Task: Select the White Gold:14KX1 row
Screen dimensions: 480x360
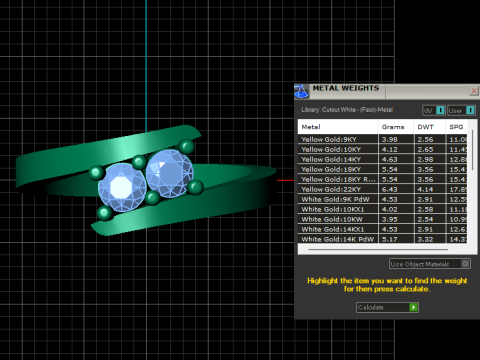Action: [383, 229]
